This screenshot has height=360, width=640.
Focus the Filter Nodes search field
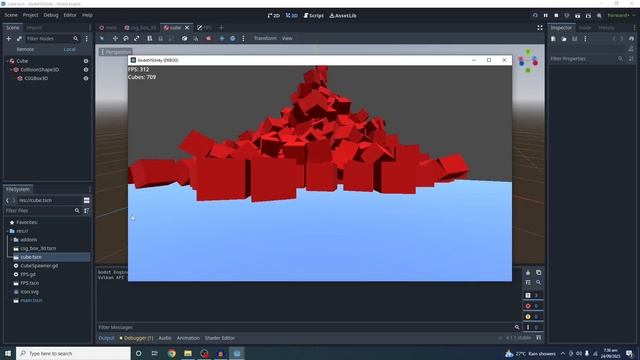[x=52, y=38]
